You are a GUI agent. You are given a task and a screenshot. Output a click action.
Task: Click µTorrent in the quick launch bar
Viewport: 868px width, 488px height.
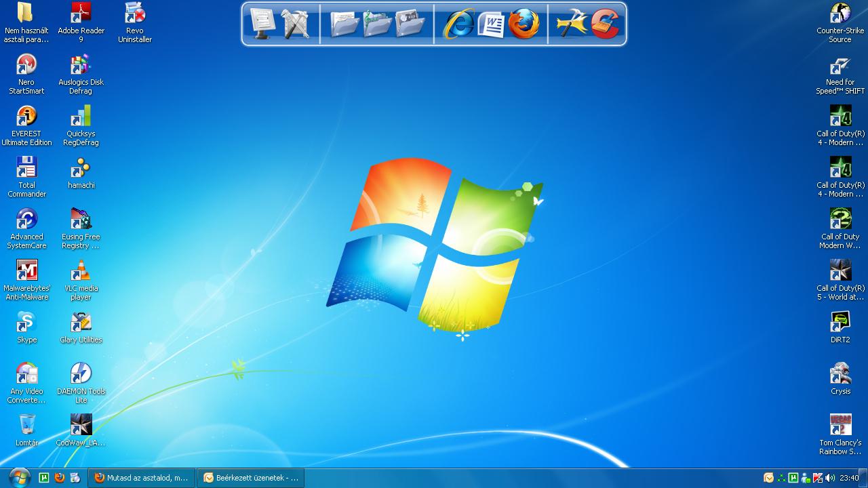(44, 478)
